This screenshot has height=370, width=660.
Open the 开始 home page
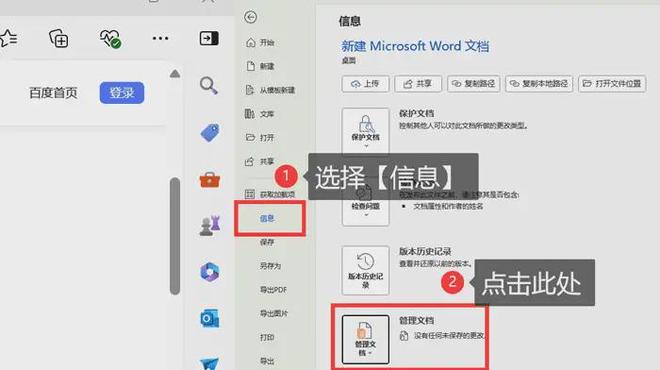click(261, 43)
